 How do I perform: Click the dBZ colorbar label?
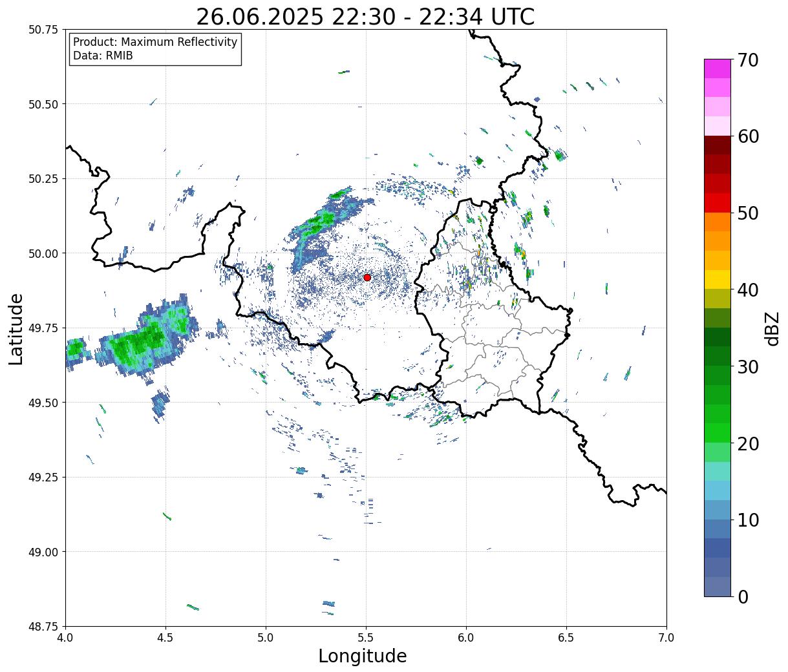772,328
